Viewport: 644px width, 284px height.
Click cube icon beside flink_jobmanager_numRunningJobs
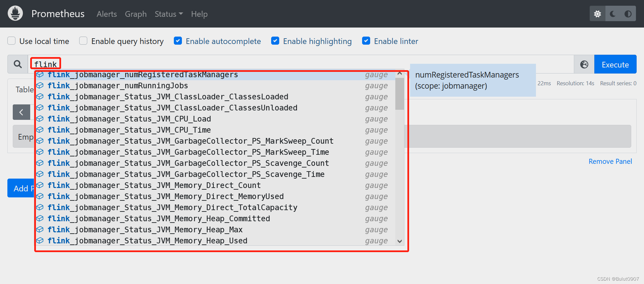click(x=40, y=86)
